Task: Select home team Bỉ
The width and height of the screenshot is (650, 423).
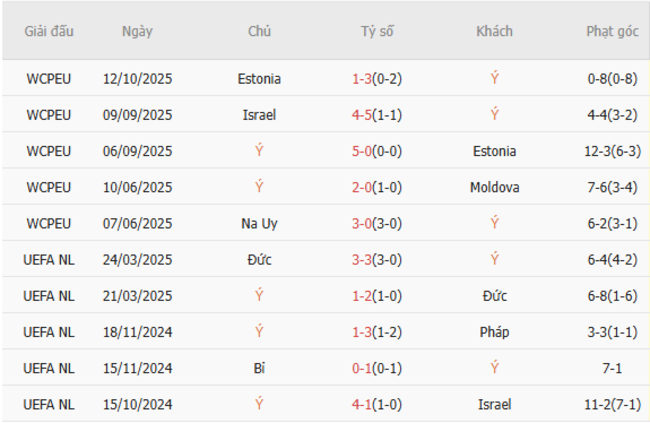Action: point(259,368)
